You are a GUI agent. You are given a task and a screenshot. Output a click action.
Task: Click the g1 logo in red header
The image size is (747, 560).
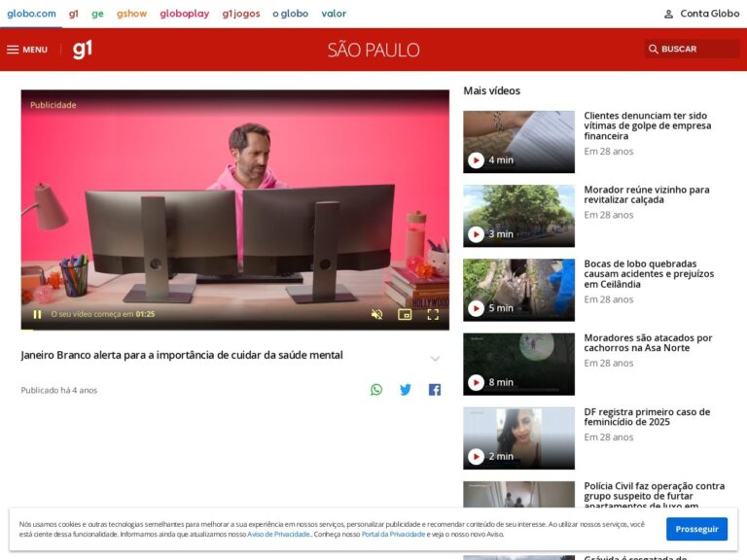coord(83,49)
